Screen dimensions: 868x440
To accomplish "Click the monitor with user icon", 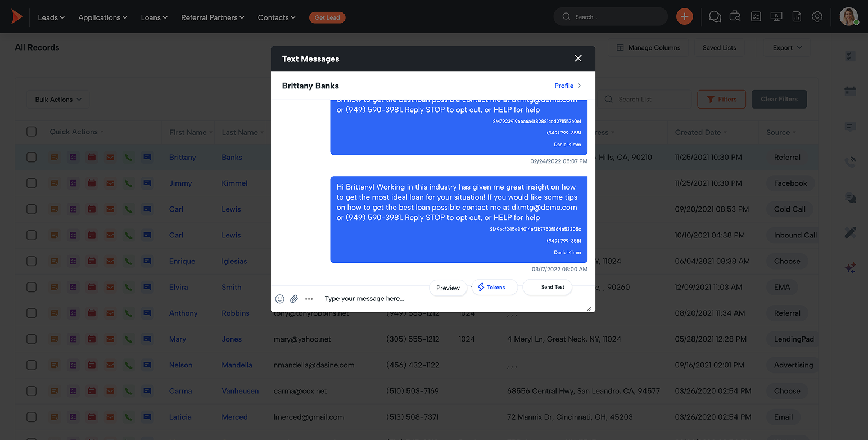I will [776, 17].
